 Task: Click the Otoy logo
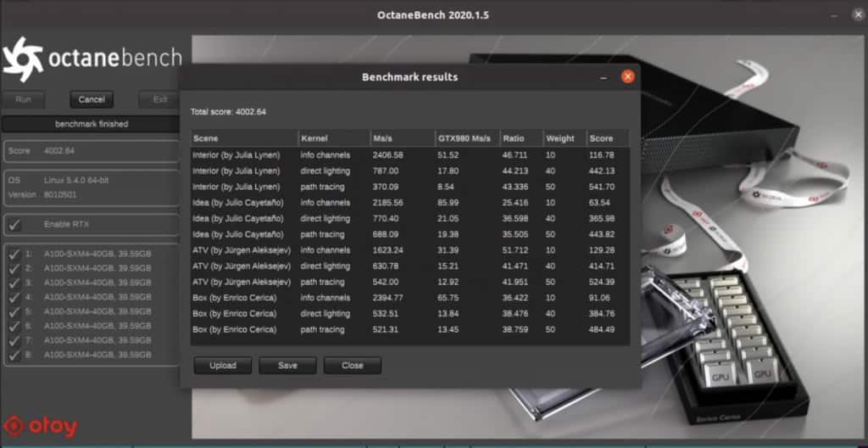click(x=41, y=427)
